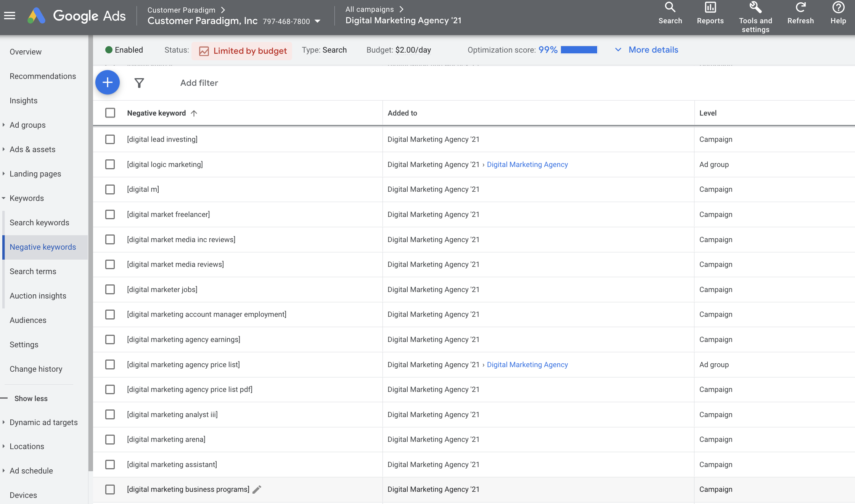Check the [digital m] keyword row
The width and height of the screenshot is (855, 504).
coord(110,189)
